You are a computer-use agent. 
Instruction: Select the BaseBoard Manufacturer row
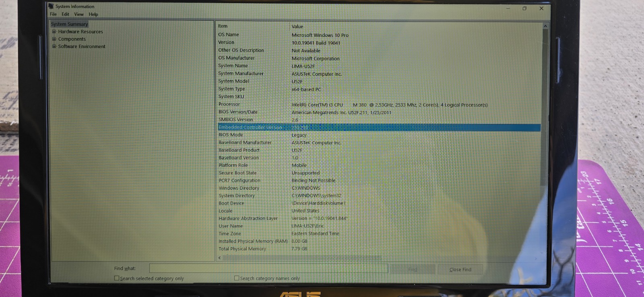click(378, 143)
